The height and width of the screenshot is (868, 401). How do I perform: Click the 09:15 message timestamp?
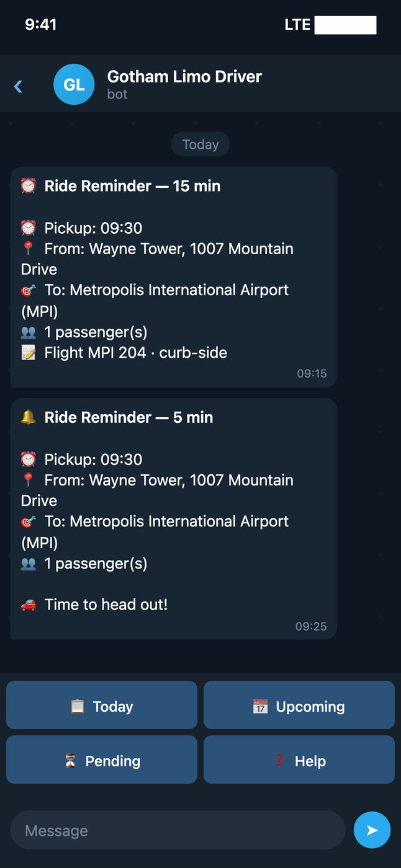click(x=312, y=373)
